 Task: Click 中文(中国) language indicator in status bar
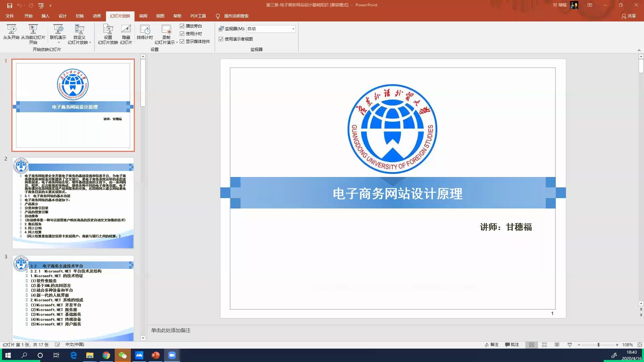74,345
